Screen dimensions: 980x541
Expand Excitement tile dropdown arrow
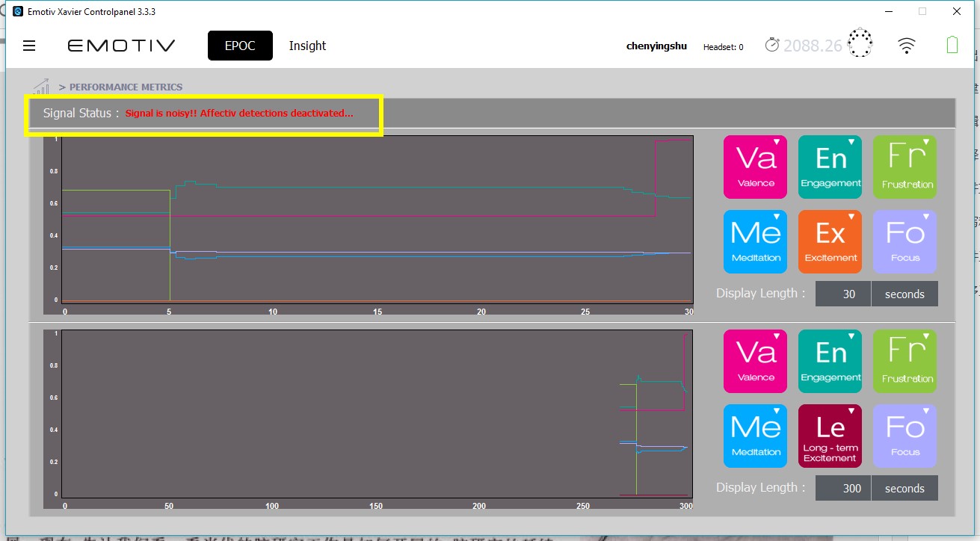coord(851,217)
